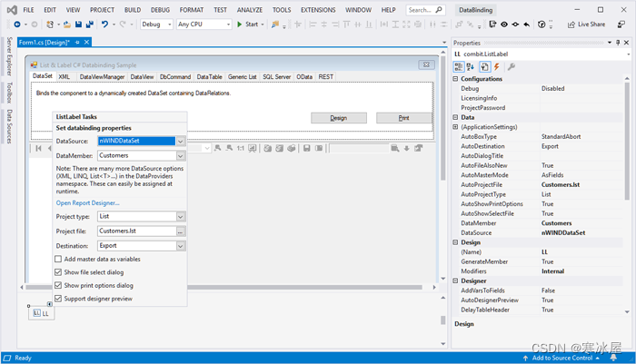Image resolution: width=636 pixels, height=364 pixels.
Task: Click the Properties panel vertical scrollbar
Action: [x=627, y=142]
